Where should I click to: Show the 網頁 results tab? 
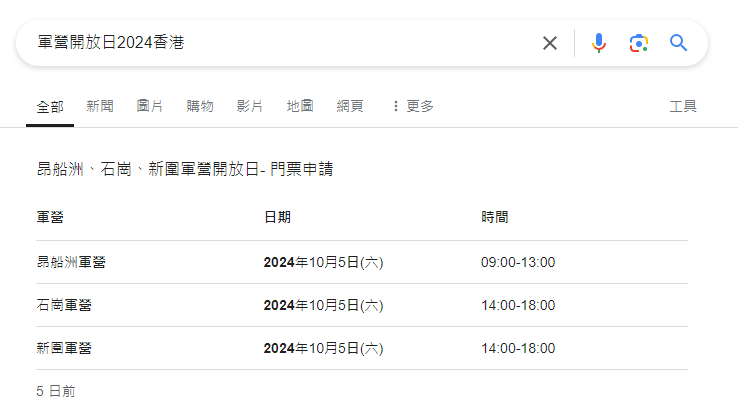pyautogui.click(x=350, y=106)
